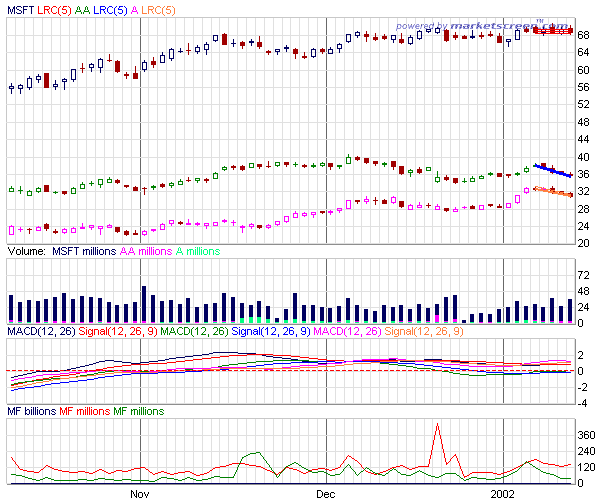Click the 68 price axis label

(583, 36)
